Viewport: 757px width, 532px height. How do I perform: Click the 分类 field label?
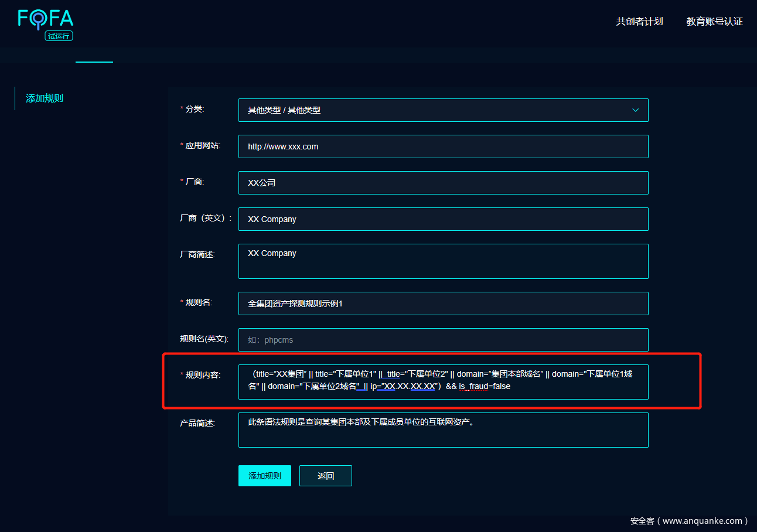[x=195, y=109]
